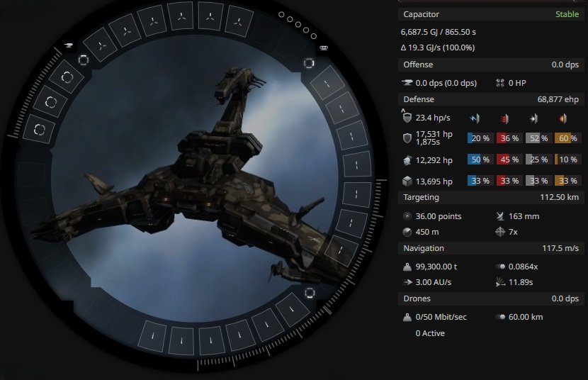Click the shield icon beside 17,531 hp
Image resolution: width=588 pixels, height=380 pixels.
(407, 138)
